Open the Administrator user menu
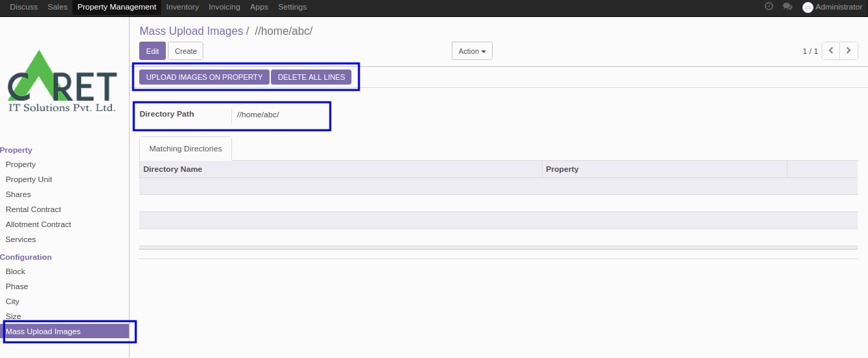Image resolution: width=868 pixels, height=358 pixels. pyautogui.click(x=839, y=7)
